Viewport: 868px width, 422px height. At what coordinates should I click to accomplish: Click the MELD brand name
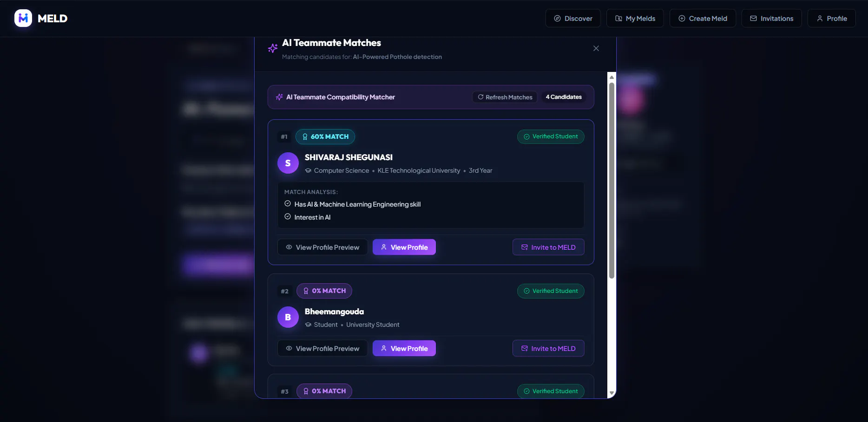click(x=53, y=19)
